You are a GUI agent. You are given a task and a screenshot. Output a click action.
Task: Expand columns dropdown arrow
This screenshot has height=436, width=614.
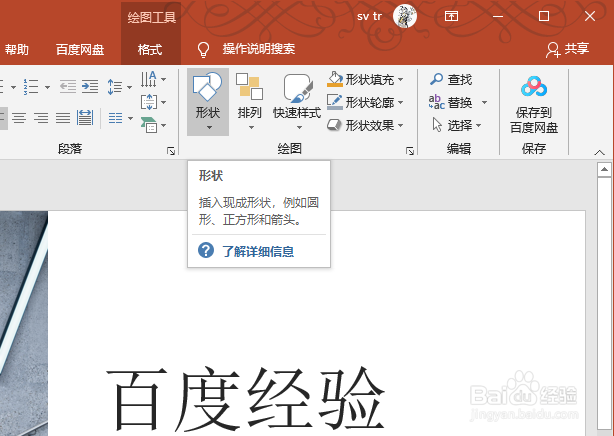pos(130,118)
